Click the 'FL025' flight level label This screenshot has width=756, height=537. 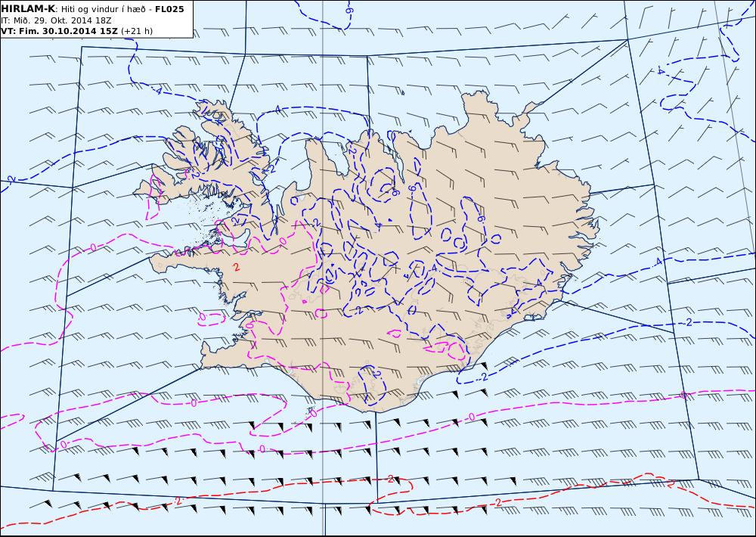(x=169, y=9)
